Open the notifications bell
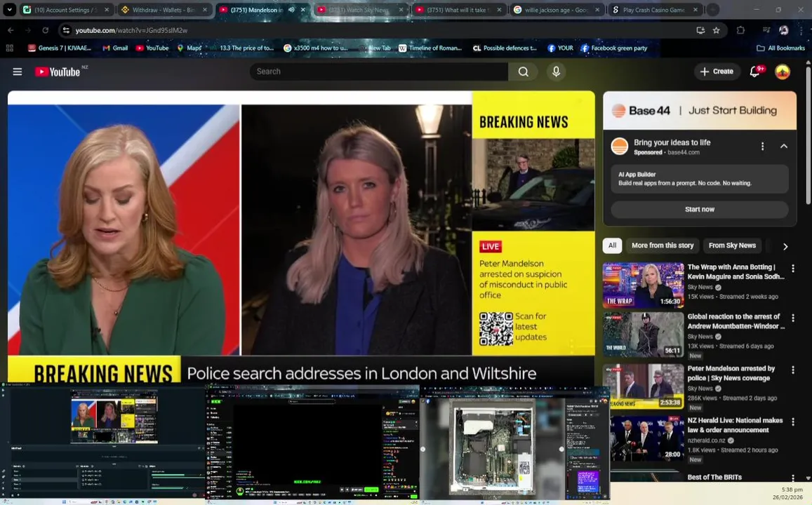812x505 pixels. [x=755, y=72]
